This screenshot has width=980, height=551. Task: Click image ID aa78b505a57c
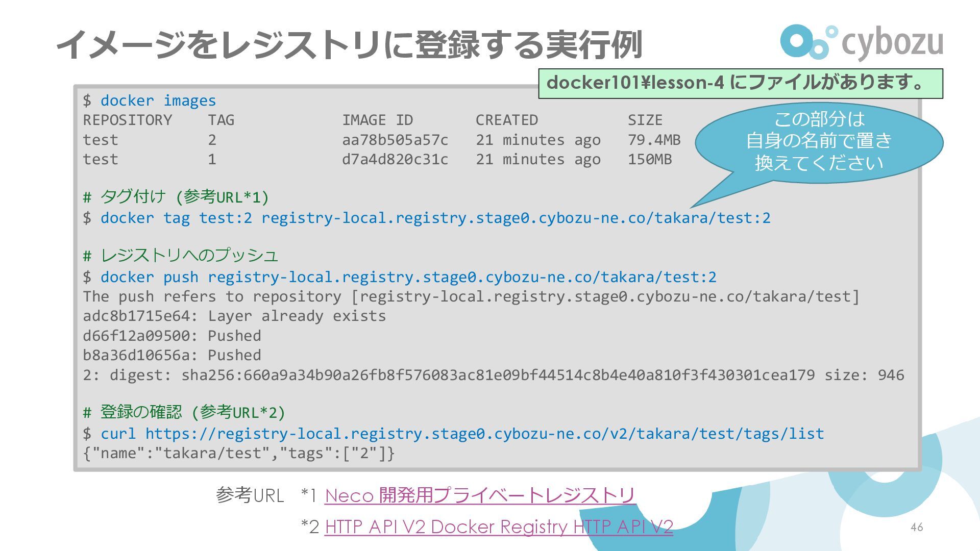click(395, 140)
